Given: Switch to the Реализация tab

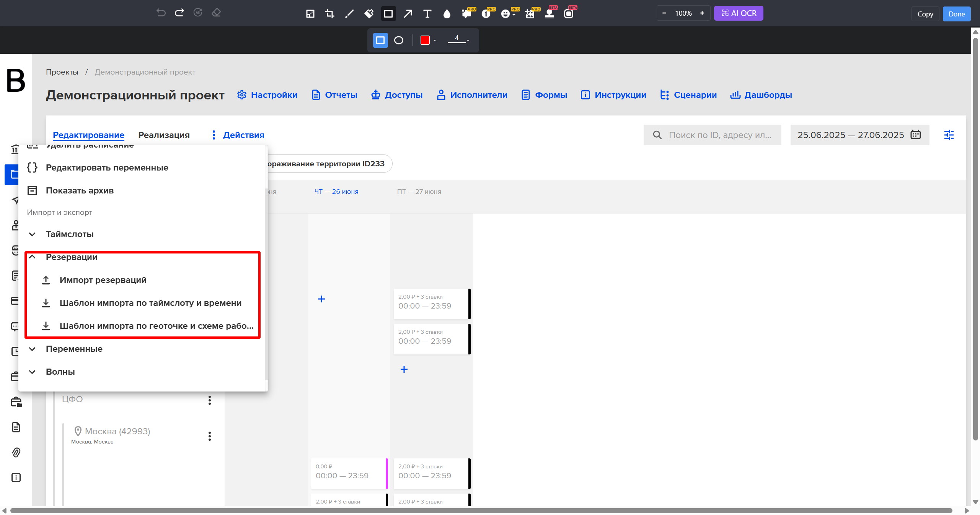Looking at the screenshot, I should tap(164, 135).
